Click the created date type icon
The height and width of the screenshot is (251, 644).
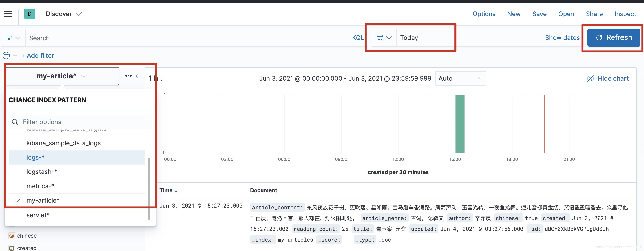[11, 248]
